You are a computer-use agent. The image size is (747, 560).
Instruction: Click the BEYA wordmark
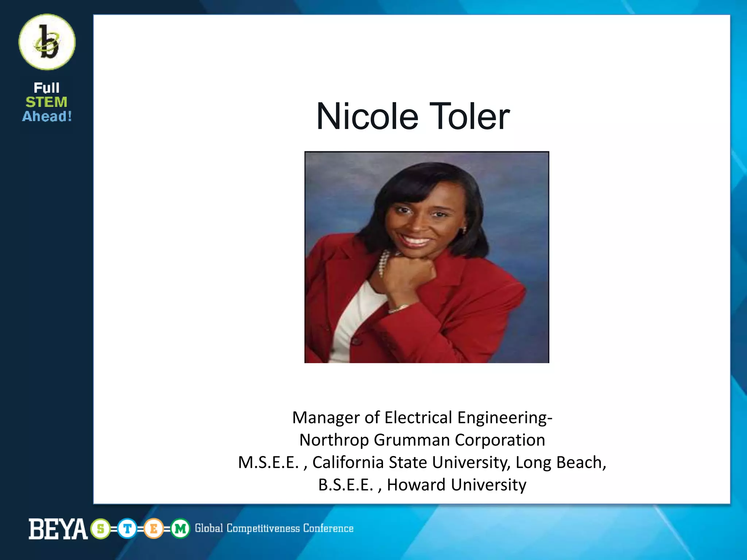[58, 529]
